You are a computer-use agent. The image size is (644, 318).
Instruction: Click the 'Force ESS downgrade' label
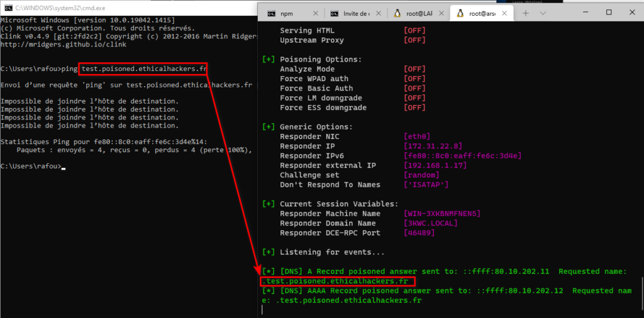click(x=323, y=108)
